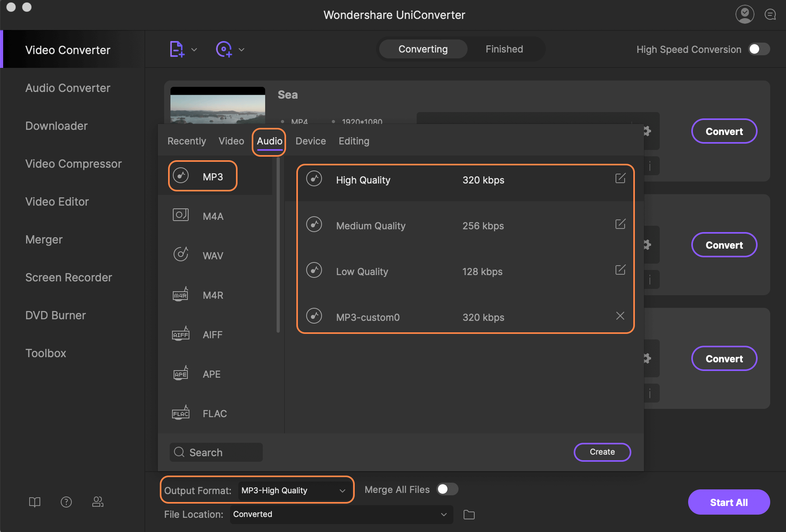
Task: Select Medium Quality 256 kbps option
Action: click(x=465, y=226)
